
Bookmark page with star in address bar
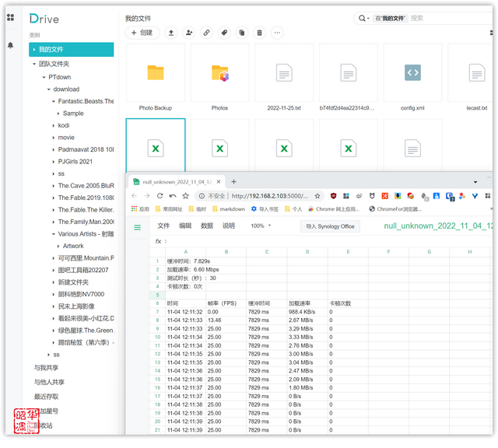(317, 196)
